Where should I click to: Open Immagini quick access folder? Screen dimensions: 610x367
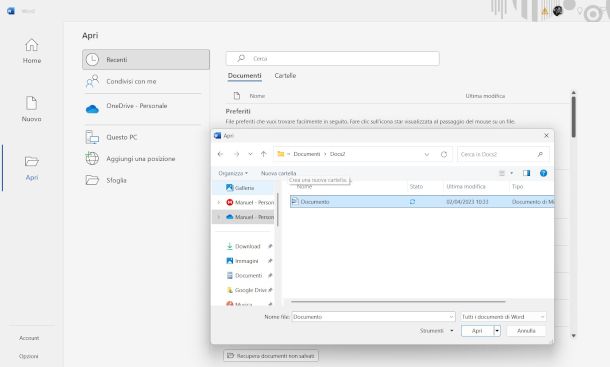(247, 261)
